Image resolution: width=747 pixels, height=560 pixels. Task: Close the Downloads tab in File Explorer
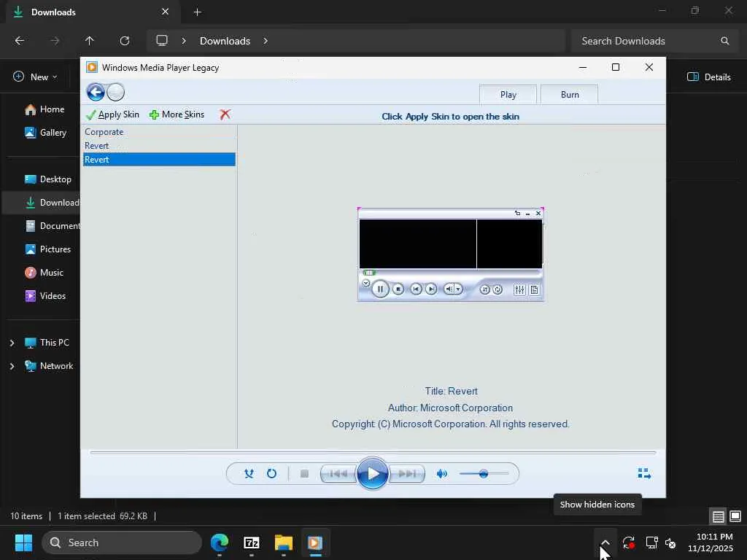click(166, 12)
